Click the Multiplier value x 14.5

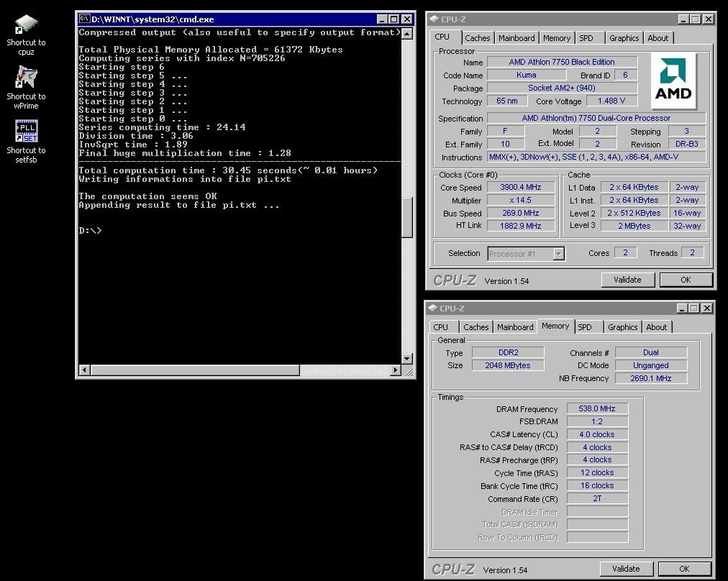click(x=521, y=201)
